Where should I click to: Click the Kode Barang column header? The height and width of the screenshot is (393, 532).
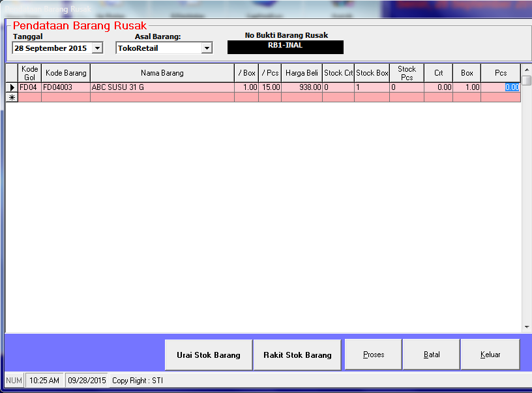coord(65,72)
